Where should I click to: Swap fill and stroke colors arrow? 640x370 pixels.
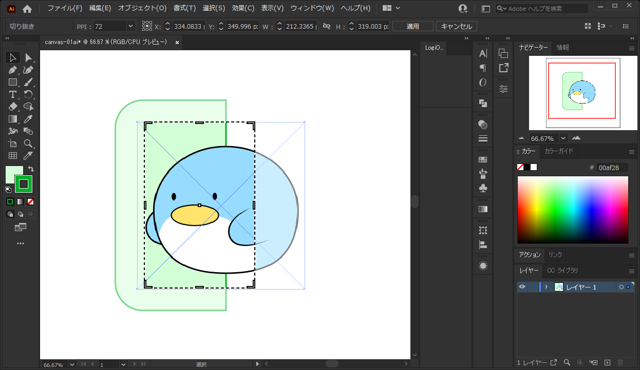click(x=31, y=169)
